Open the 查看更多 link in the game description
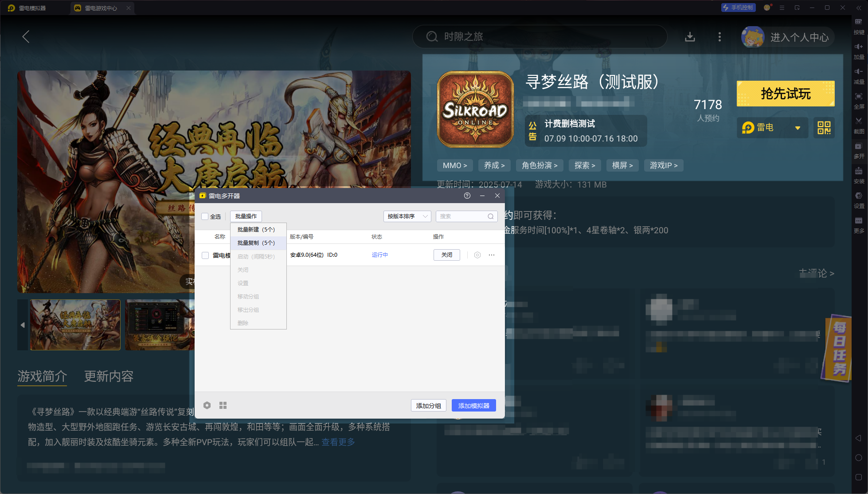The height and width of the screenshot is (494, 868). [338, 442]
